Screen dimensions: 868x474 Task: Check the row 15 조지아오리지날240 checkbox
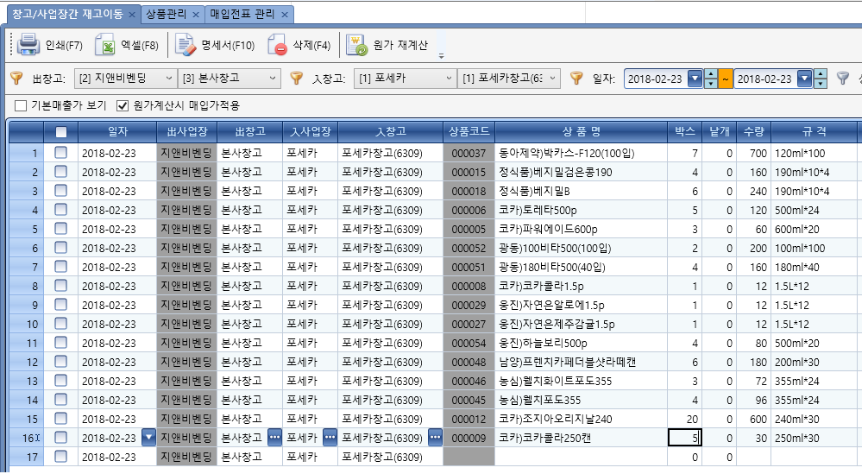61,419
